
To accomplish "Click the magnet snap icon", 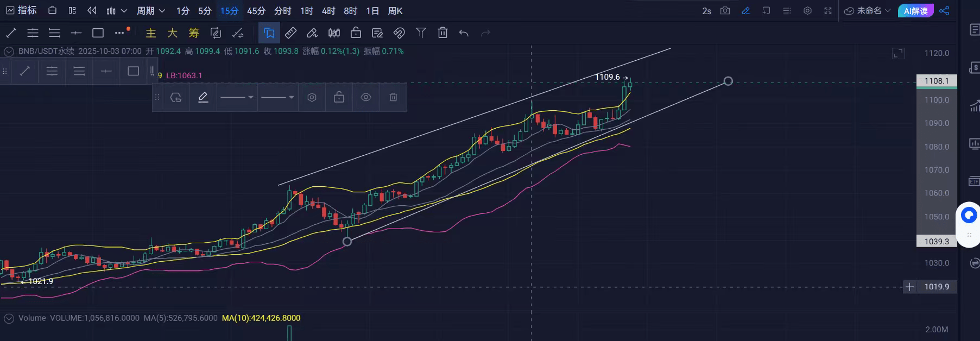I will (399, 33).
